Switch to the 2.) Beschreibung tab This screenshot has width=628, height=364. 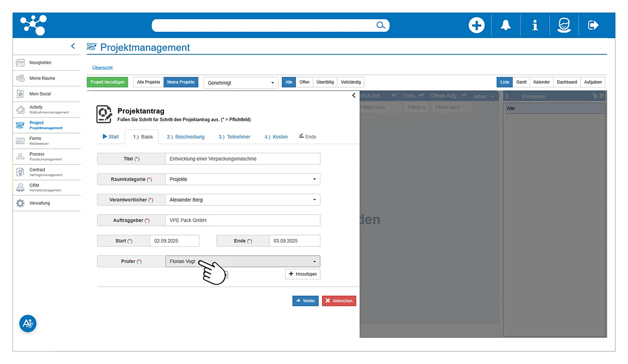185,137
